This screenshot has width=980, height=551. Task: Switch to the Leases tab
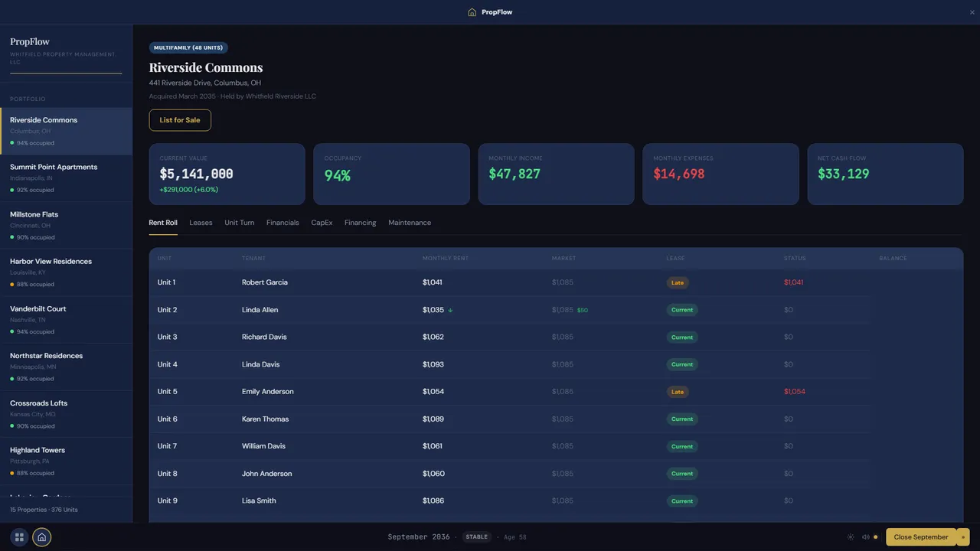coord(201,223)
